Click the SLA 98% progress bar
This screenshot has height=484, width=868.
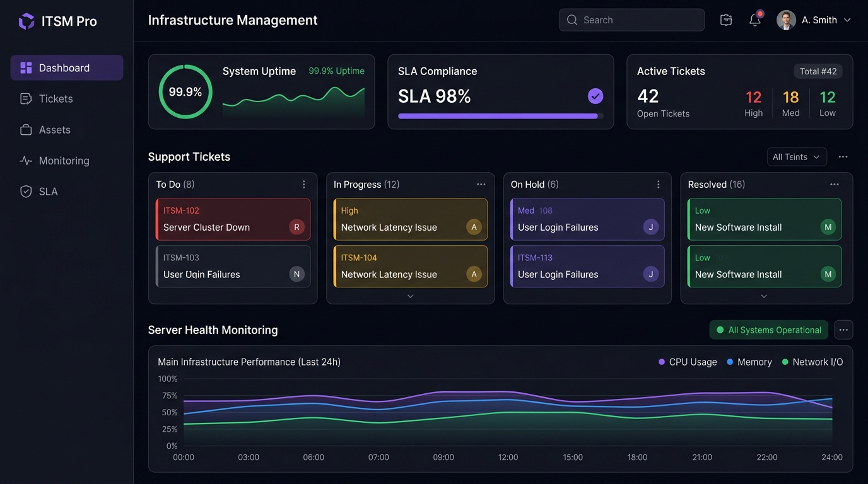[500, 116]
